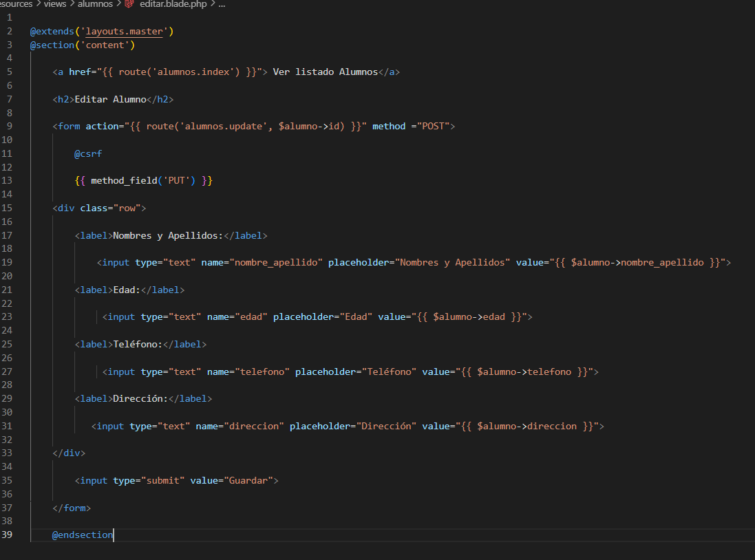
Task: Click the 'Edad:' label text
Action: pyautogui.click(x=127, y=290)
